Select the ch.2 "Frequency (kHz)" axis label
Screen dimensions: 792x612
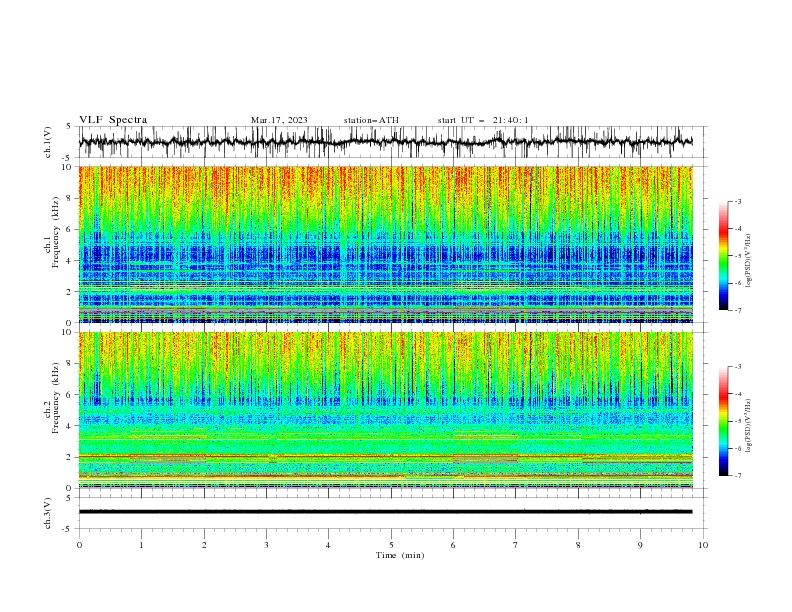pos(56,397)
